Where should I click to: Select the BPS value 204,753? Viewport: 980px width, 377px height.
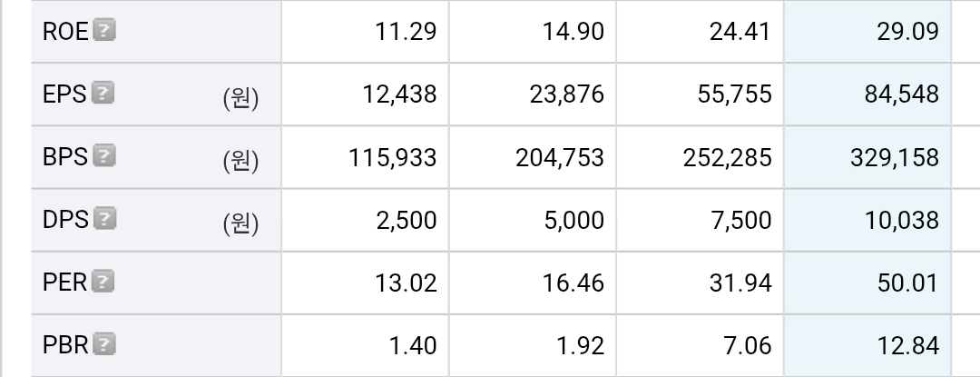pyautogui.click(x=560, y=157)
